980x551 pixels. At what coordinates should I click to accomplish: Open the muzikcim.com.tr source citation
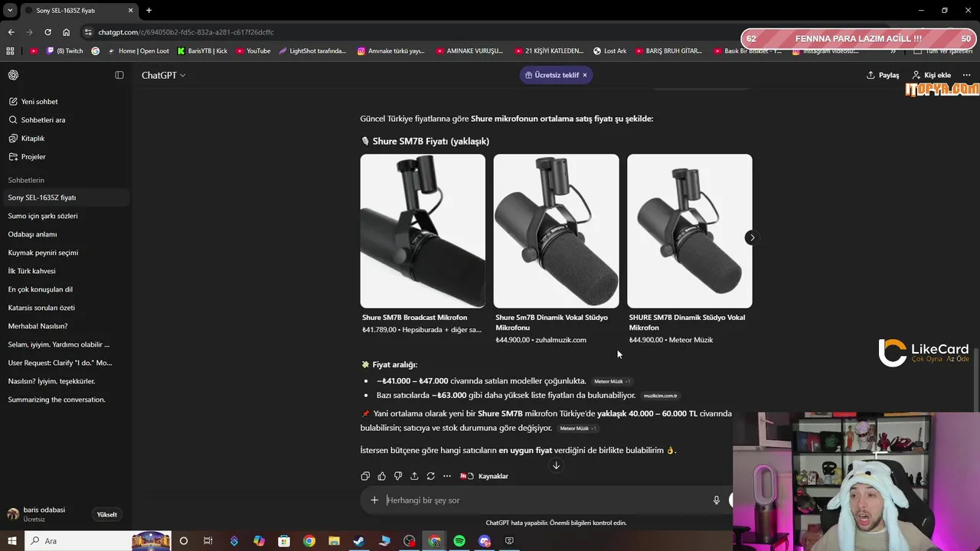click(660, 396)
